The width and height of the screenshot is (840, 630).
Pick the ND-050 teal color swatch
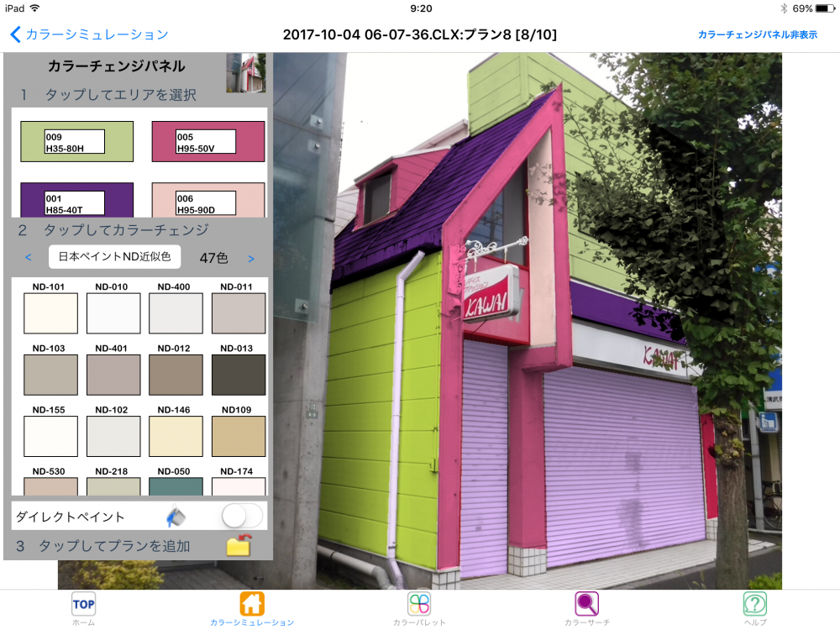click(x=176, y=486)
